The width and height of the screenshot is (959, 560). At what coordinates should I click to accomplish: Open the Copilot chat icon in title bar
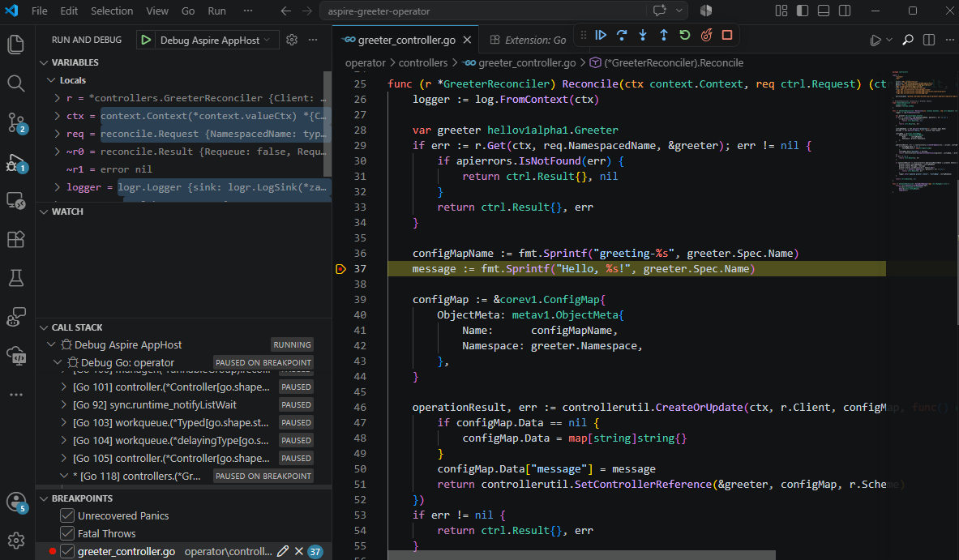660,11
